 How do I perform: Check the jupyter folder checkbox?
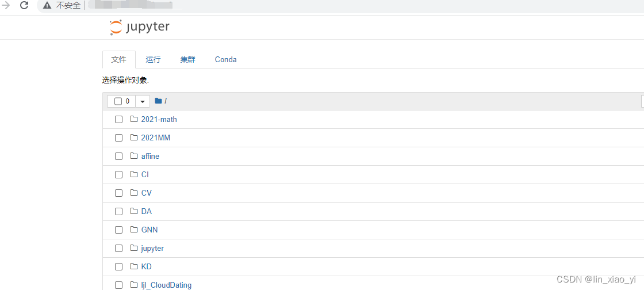pyautogui.click(x=118, y=248)
